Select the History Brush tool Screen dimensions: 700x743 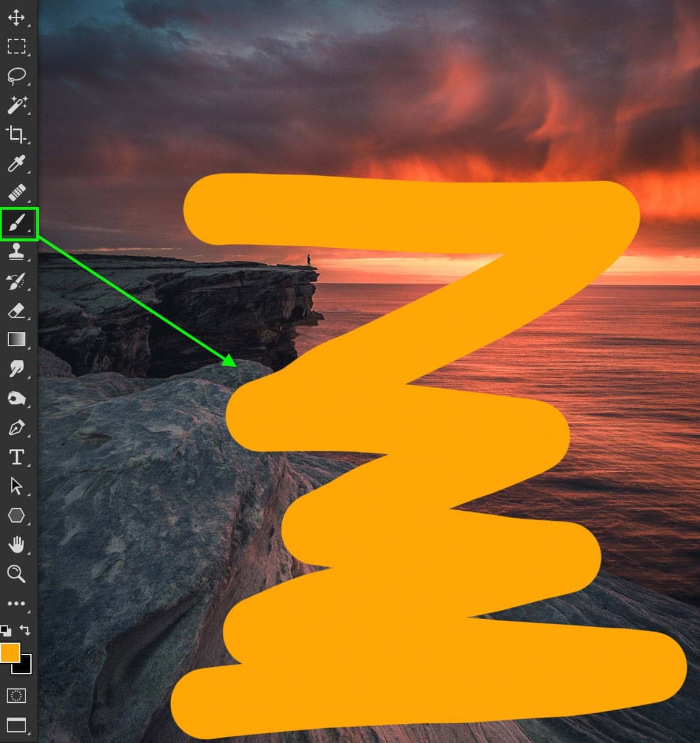[x=17, y=281]
